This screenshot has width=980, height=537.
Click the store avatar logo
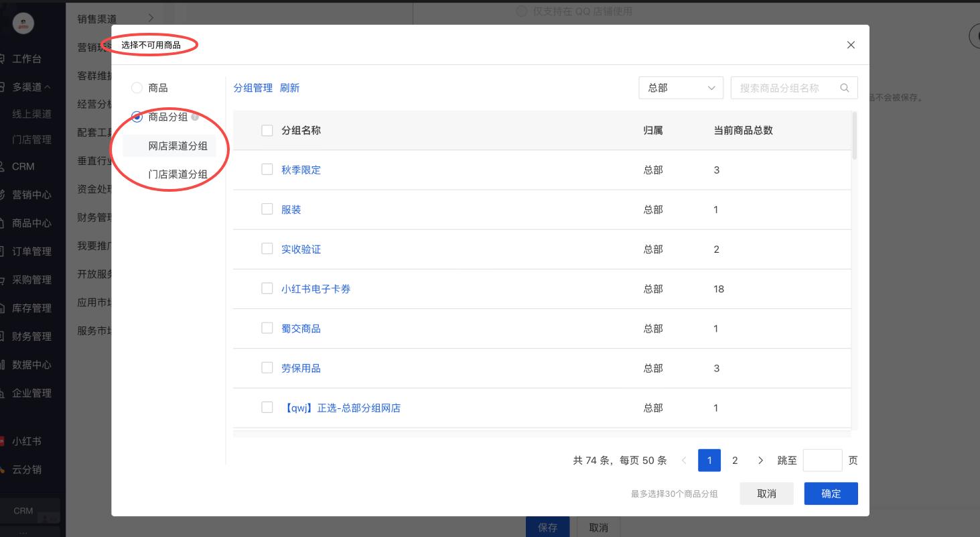pyautogui.click(x=23, y=23)
